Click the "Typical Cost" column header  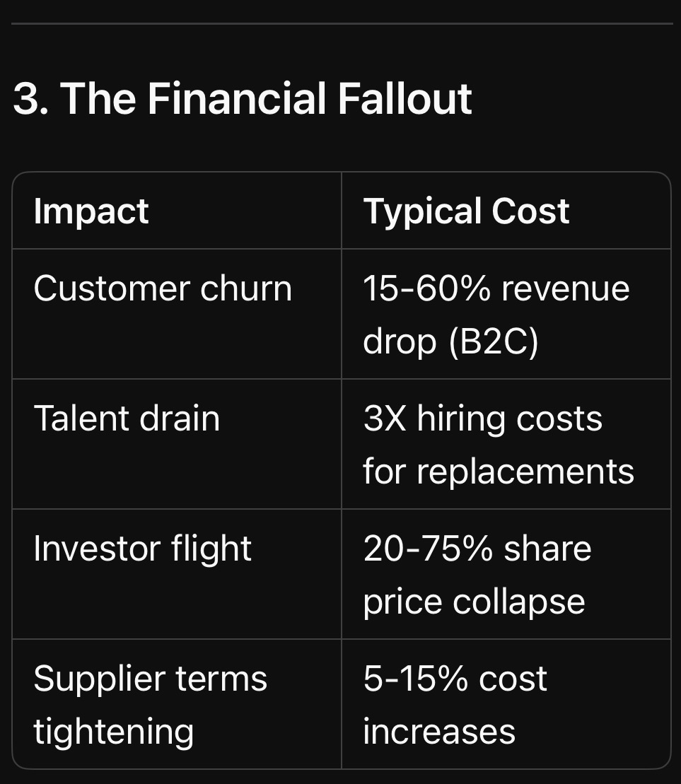tap(466, 211)
